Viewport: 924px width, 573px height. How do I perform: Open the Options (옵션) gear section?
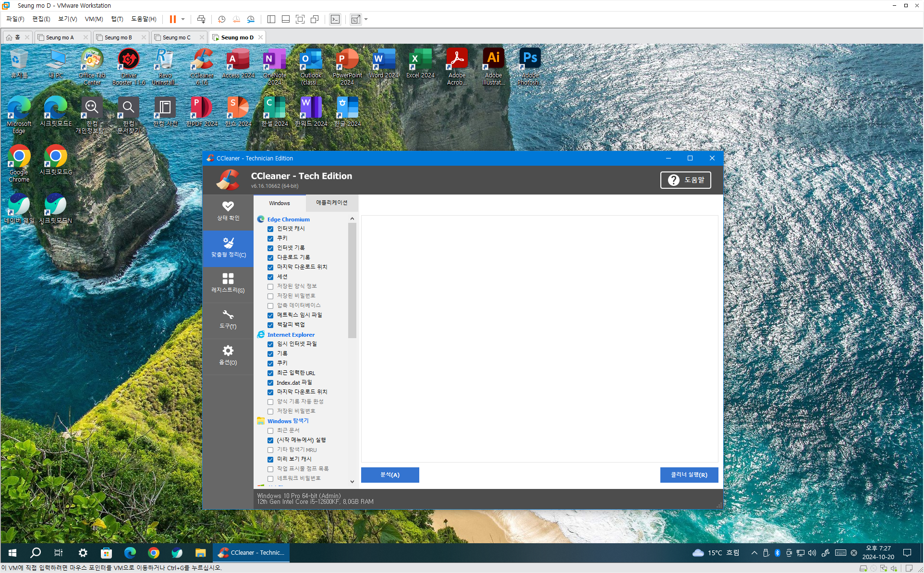(x=228, y=355)
